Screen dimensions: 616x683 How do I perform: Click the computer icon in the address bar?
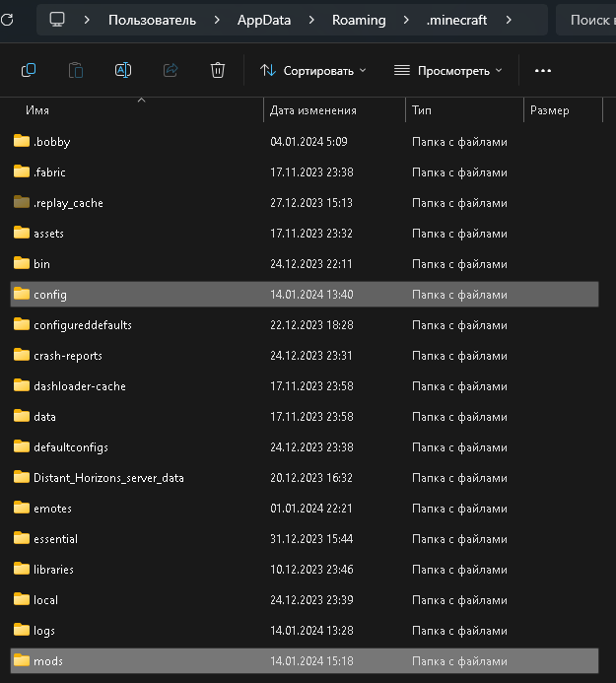57,20
